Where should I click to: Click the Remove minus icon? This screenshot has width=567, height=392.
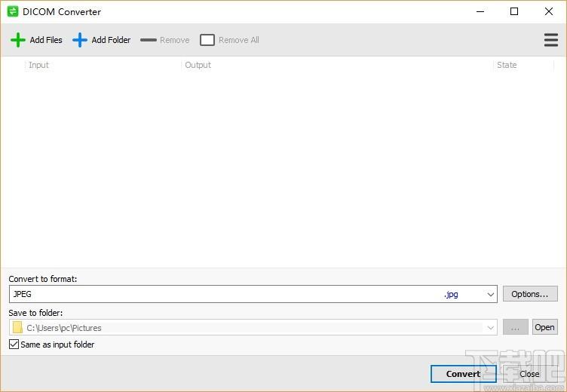tap(149, 40)
